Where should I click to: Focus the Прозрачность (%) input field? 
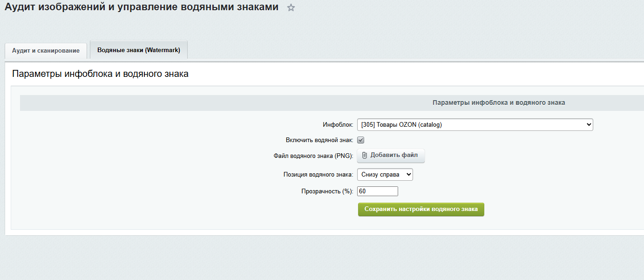(378, 191)
